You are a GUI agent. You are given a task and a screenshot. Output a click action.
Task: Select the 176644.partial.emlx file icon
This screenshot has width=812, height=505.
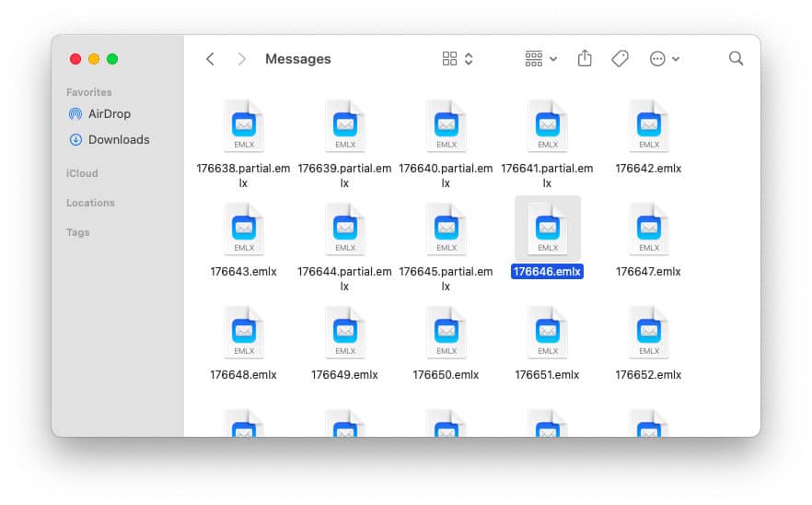(x=345, y=229)
